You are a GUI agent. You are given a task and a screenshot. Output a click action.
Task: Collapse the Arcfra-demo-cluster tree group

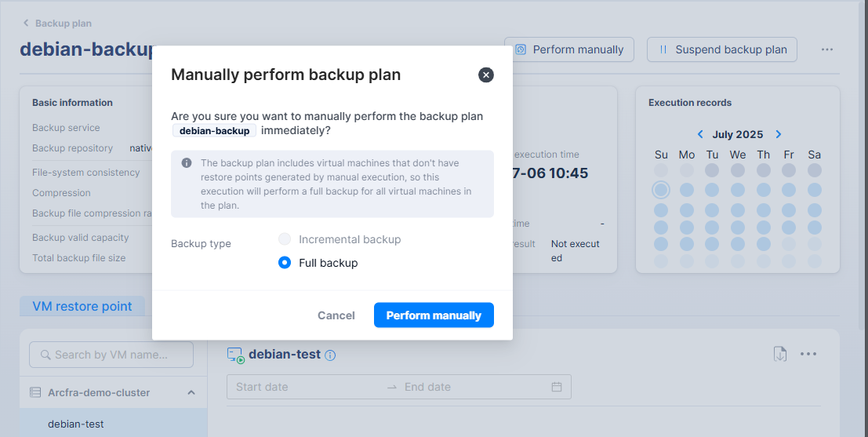coord(191,392)
